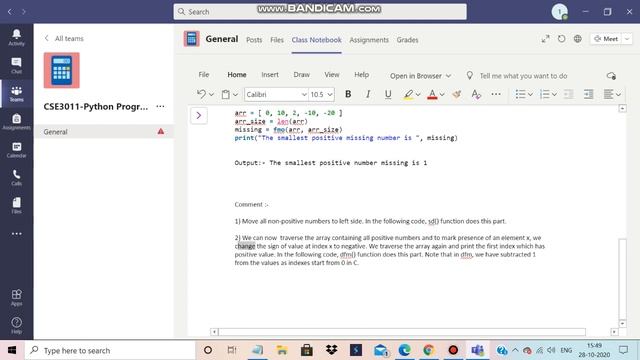Screen dimensions: 640x360
Task: Switch to Posts tab
Action: tap(254, 40)
